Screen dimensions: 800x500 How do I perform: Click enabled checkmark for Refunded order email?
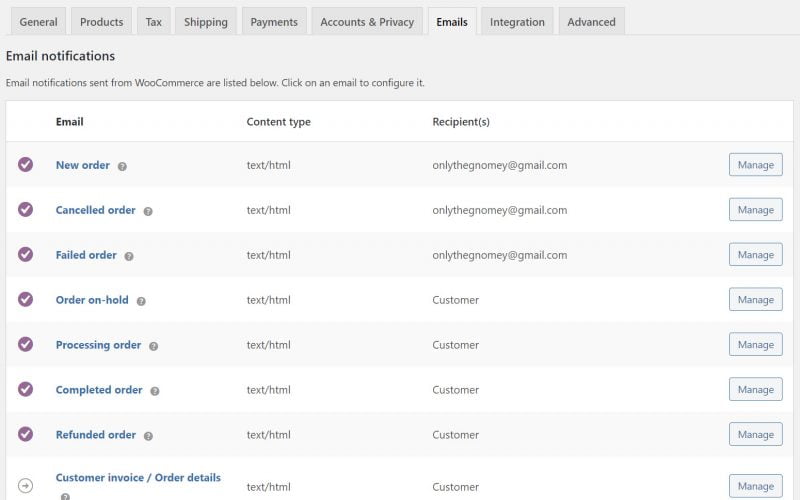click(26, 435)
